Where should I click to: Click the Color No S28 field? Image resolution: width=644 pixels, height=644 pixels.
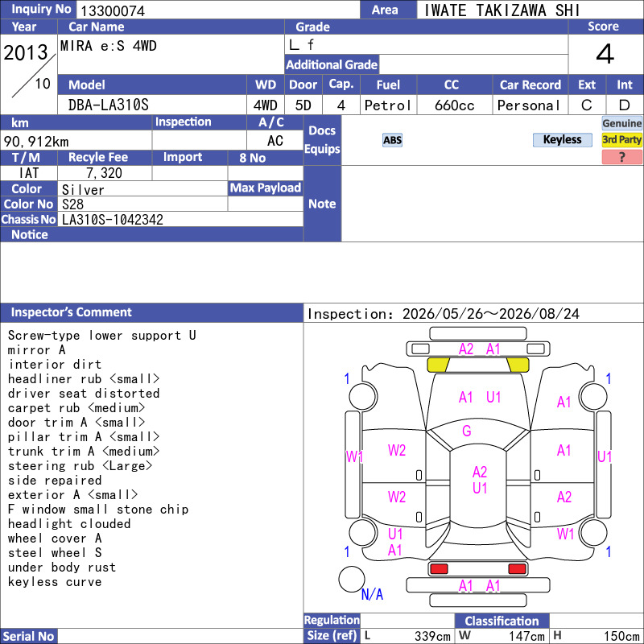(142, 204)
